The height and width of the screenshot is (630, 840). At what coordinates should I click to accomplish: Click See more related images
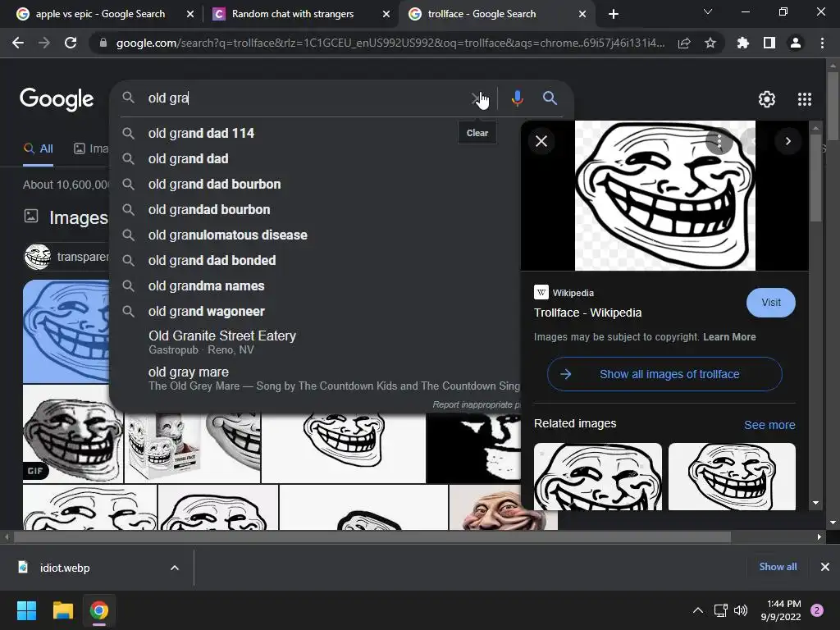coord(769,425)
